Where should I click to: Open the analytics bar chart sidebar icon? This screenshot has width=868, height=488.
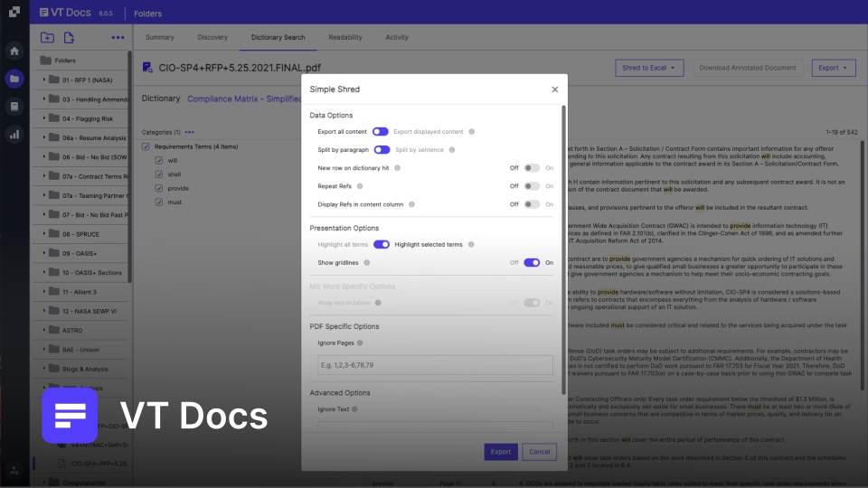[14, 134]
